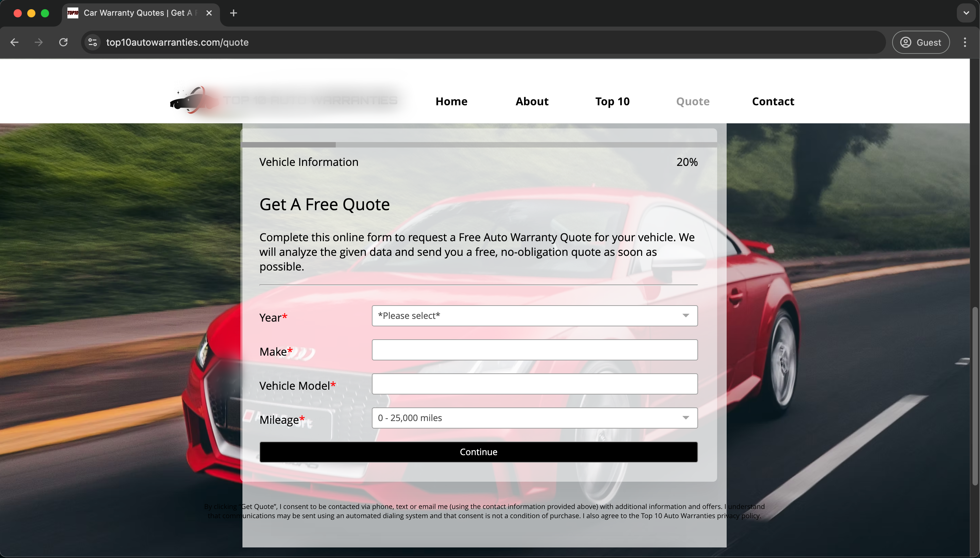
Task: Close the Car Warranty Quotes tab
Action: point(209,13)
